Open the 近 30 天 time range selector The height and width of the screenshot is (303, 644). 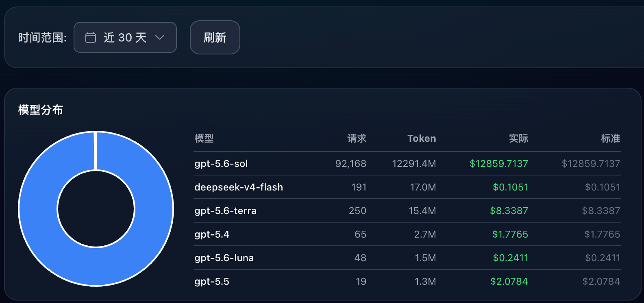coord(125,37)
